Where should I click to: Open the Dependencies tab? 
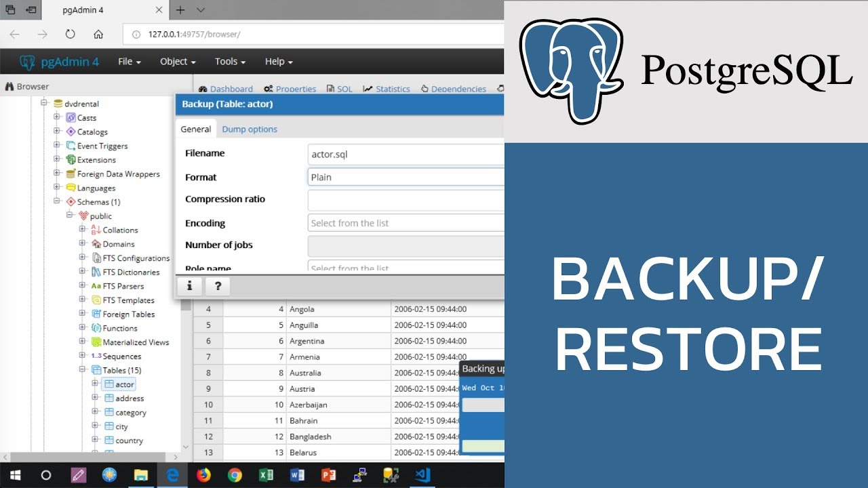(454, 89)
